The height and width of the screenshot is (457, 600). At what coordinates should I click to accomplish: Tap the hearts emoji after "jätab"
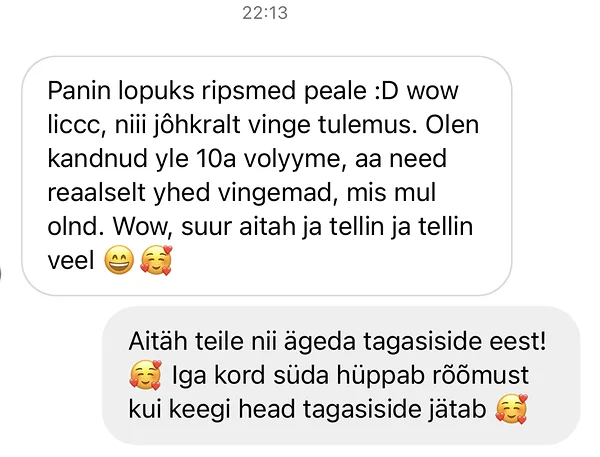(512, 409)
